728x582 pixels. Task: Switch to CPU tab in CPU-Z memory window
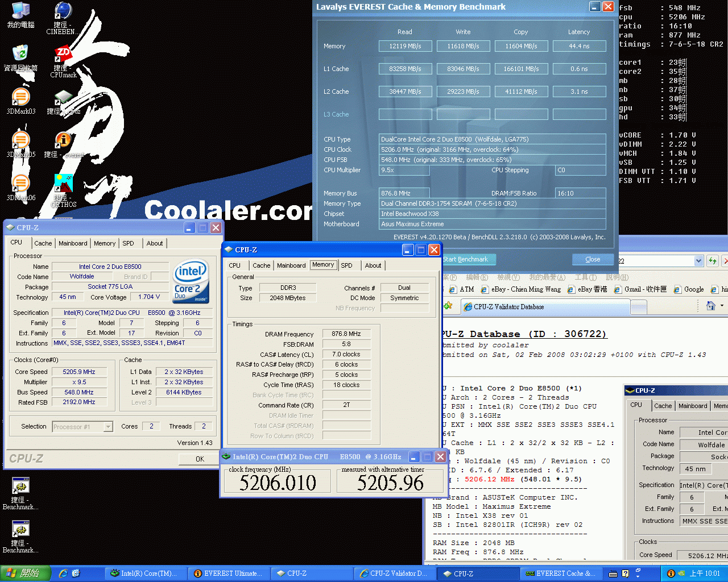point(235,265)
